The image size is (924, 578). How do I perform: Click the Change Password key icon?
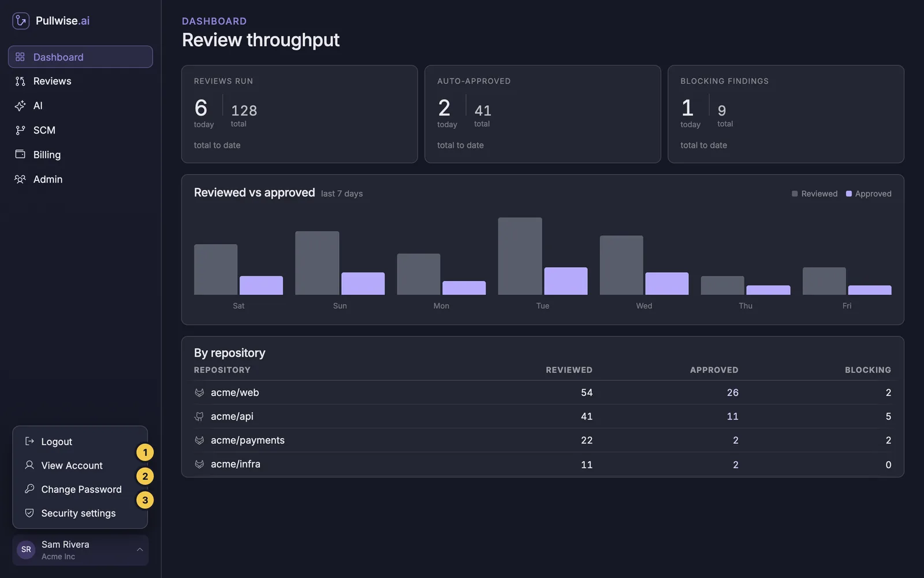click(x=29, y=489)
